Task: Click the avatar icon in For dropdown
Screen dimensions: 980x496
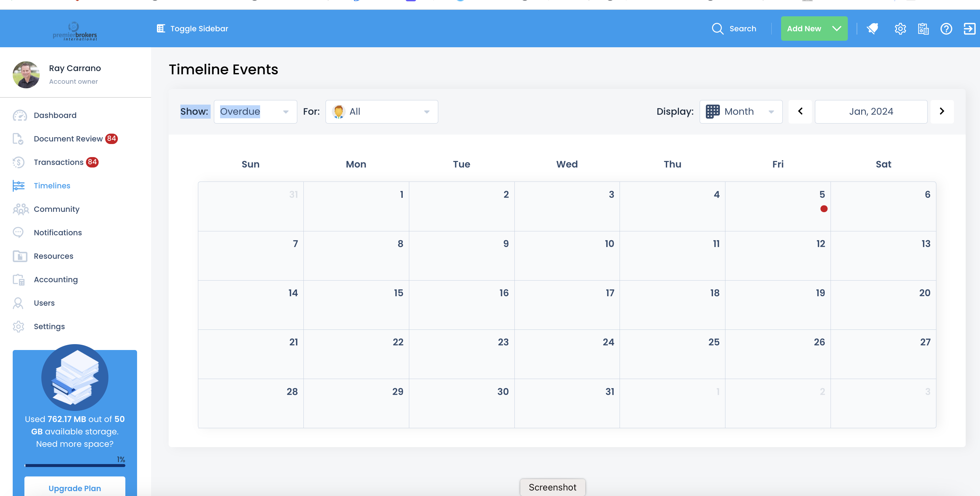Action: [338, 111]
